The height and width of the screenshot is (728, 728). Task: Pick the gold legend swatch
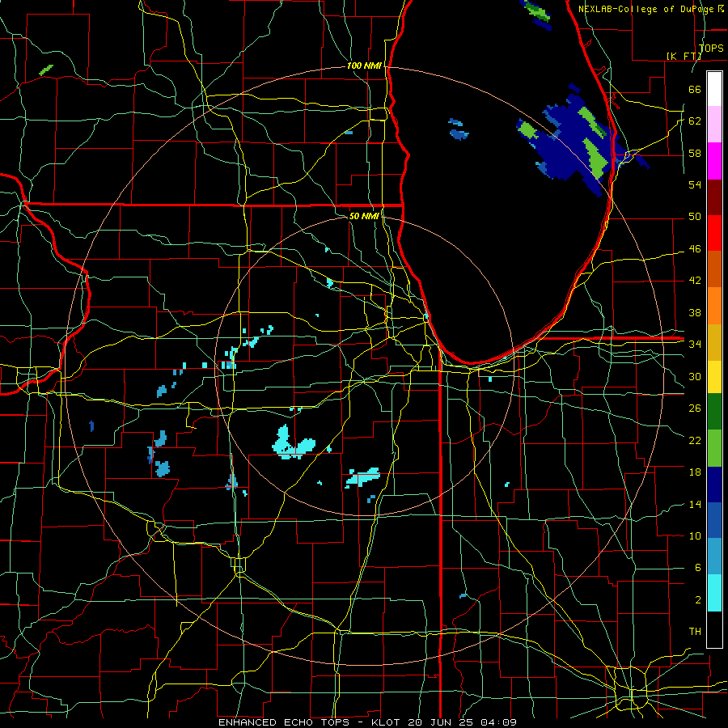pyautogui.click(x=714, y=341)
